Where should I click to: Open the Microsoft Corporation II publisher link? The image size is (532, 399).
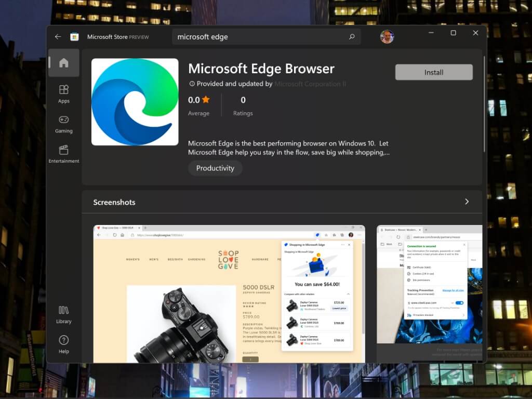310,84
